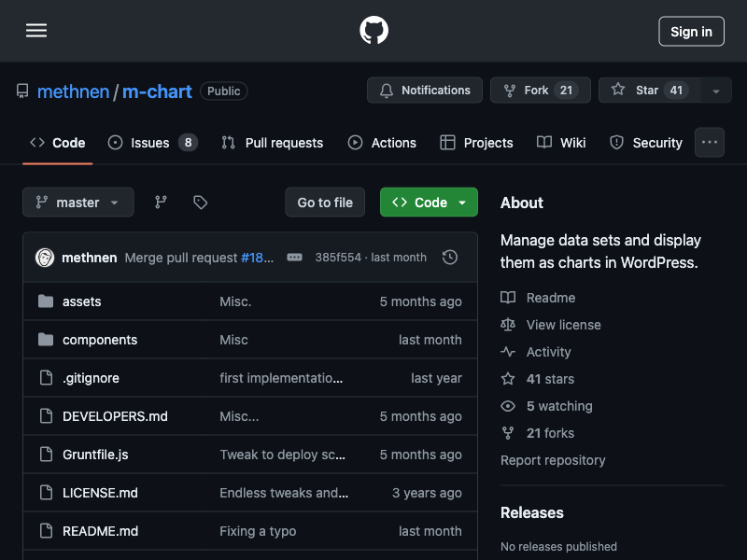The width and height of the screenshot is (747, 560).
Task: Click the file icon beside .gitignore
Action: click(x=46, y=378)
